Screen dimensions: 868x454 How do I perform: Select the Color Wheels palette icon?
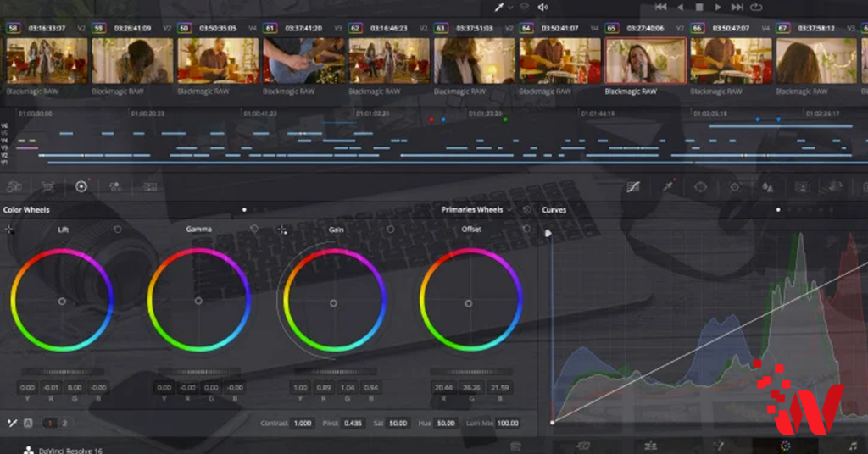coord(81,186)
